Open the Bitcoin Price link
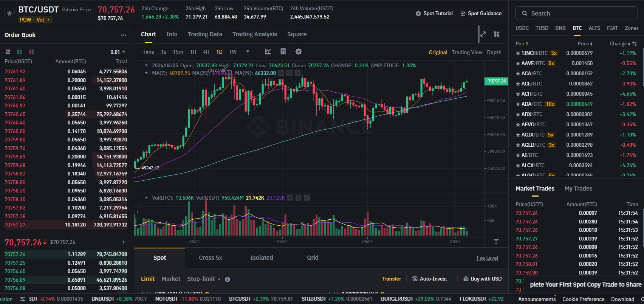The width and height of the screenshot is (644, 304). click(x=77, y=9)
